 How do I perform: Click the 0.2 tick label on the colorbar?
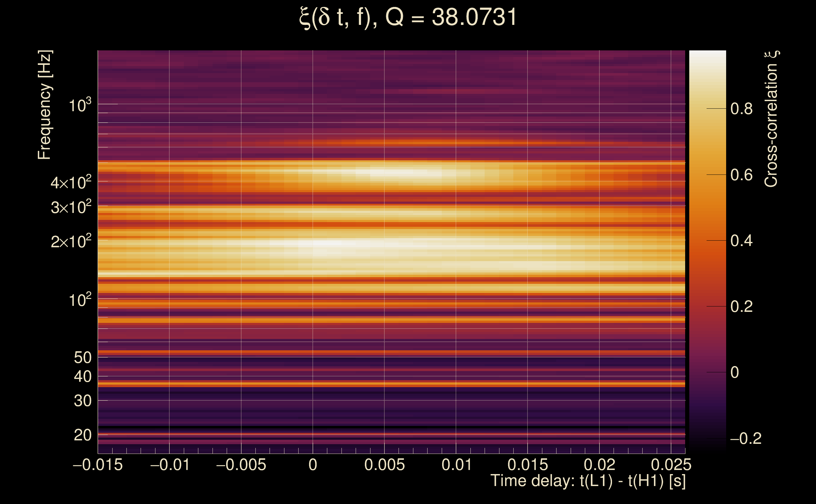point(741,307)
